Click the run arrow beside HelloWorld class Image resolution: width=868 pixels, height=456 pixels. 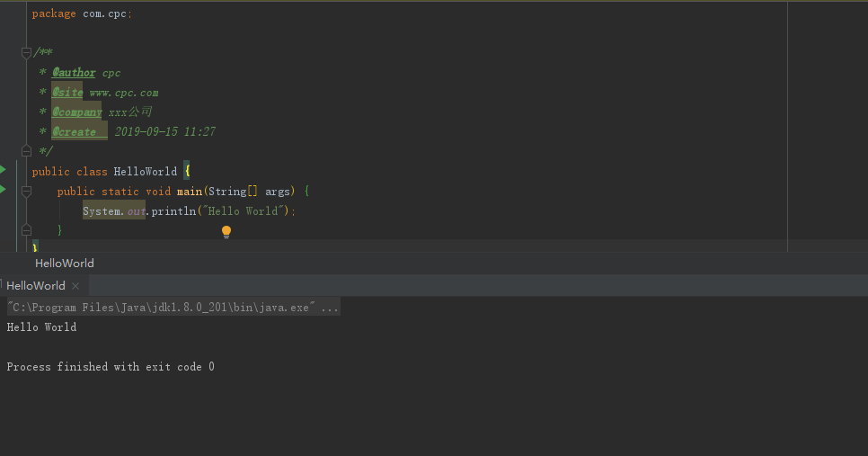pyautogui.click(x=3, y=170)
